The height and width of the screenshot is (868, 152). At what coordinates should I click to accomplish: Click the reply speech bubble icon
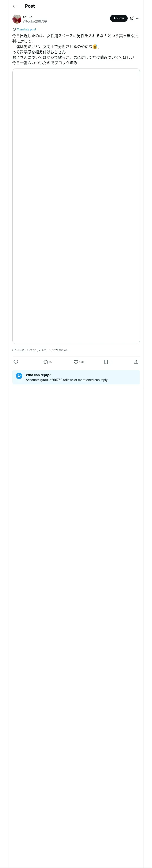coord(16,362)
